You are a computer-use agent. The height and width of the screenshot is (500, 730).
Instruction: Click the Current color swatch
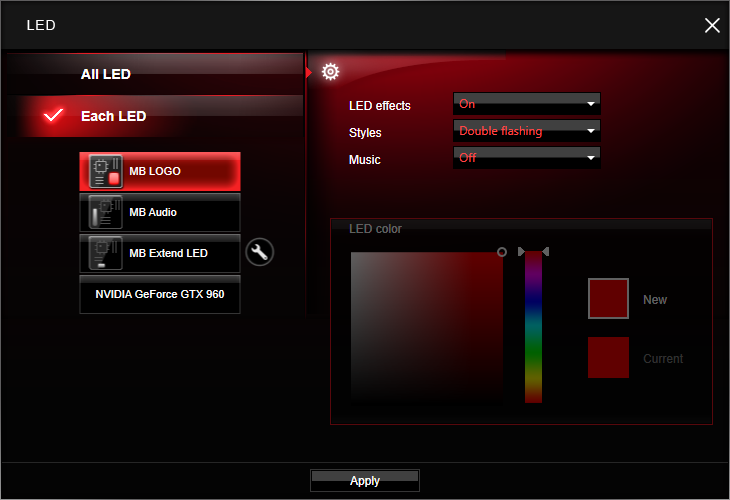[608, 358]
